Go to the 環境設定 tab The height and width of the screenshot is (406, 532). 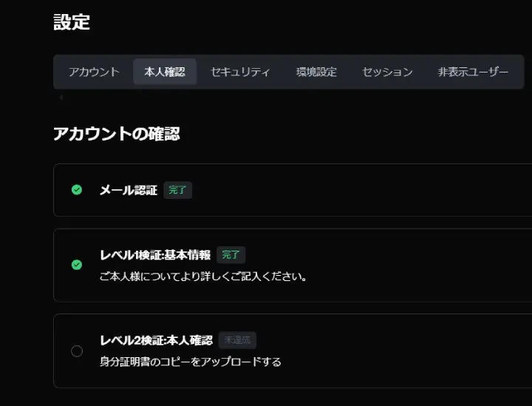point(316,72)
